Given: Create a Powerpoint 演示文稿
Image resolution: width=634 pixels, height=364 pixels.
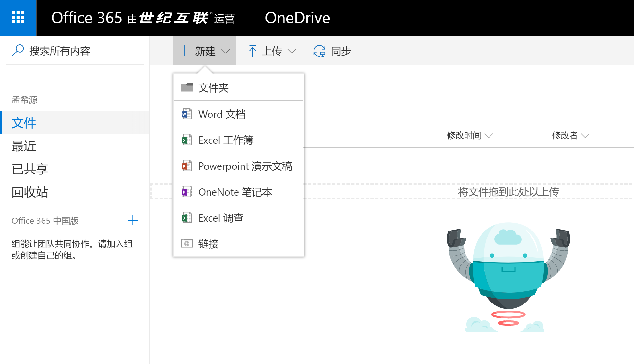Looking at the screenshot, I should pos(238,166).
